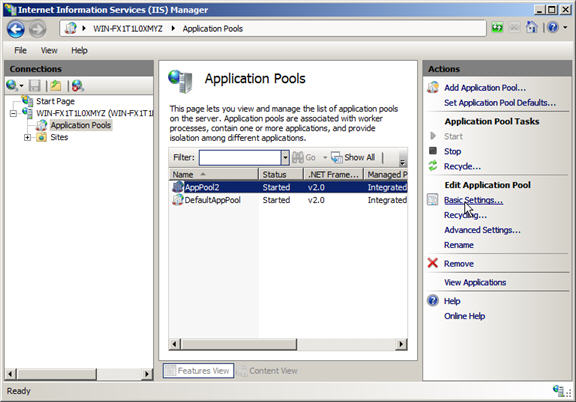
Task: Click the Rename link
Action: 458,245
